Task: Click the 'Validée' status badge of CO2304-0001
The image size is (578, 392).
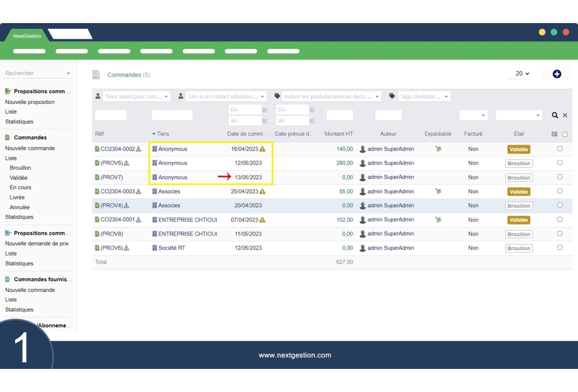Action: coord(518,220)
